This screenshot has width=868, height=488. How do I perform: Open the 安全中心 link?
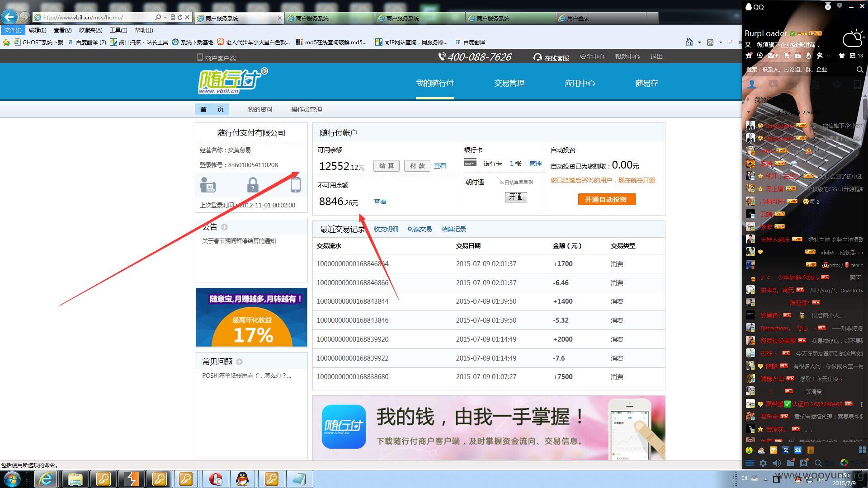coord(592,56)
